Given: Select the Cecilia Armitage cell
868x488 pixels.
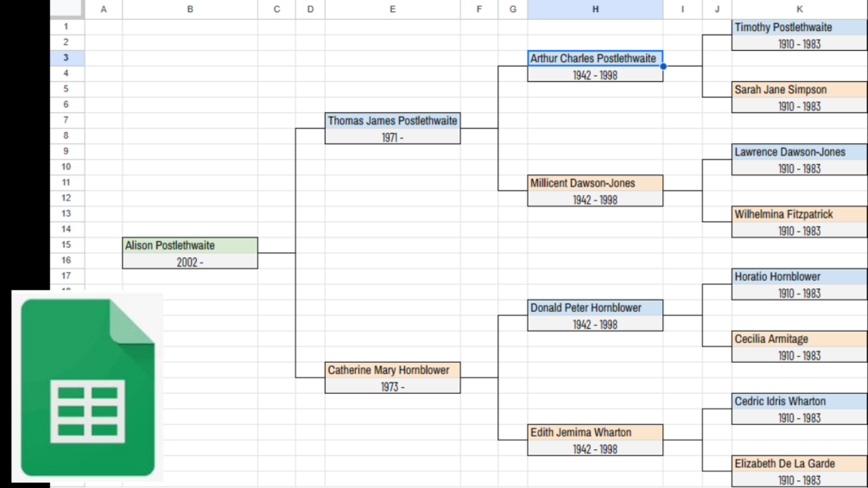Looking at the screenshot, I should point(799,339).
